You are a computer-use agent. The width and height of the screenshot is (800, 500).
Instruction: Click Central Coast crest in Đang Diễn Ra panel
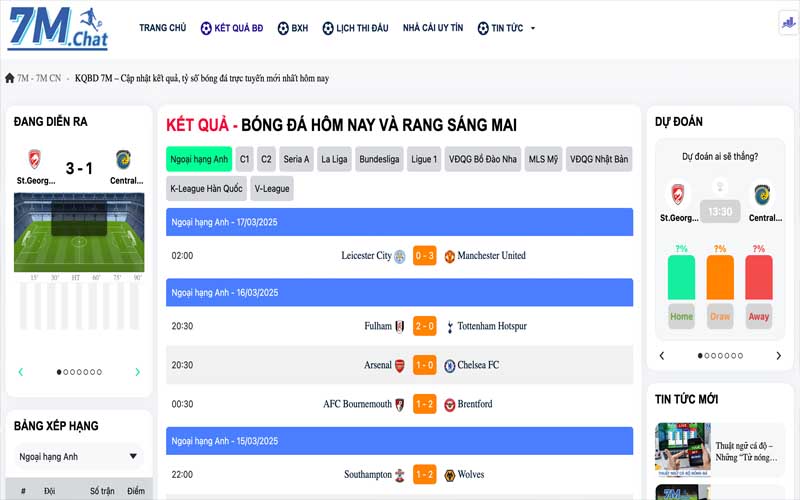[x=123, y=160]
